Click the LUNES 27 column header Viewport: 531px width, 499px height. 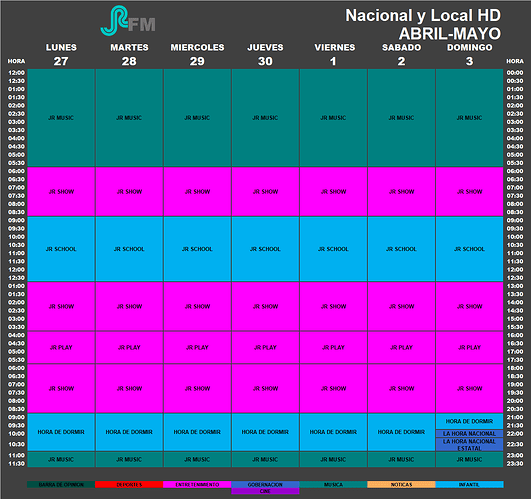[x=61, y=55]
